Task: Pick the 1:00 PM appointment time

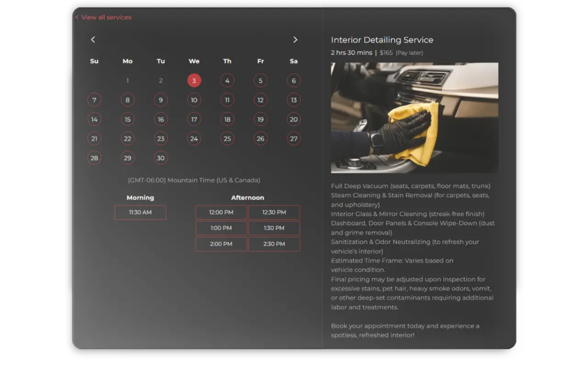Action: 221,228
